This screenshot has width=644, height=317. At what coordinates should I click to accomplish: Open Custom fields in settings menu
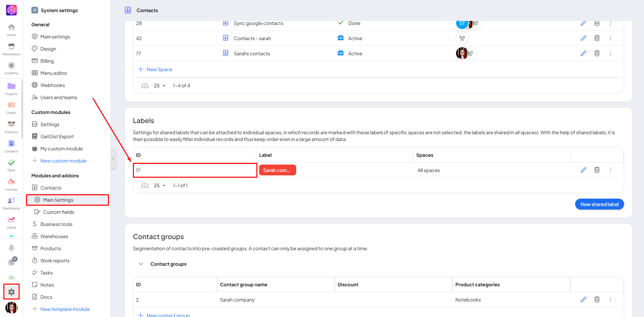coord(58,212)
